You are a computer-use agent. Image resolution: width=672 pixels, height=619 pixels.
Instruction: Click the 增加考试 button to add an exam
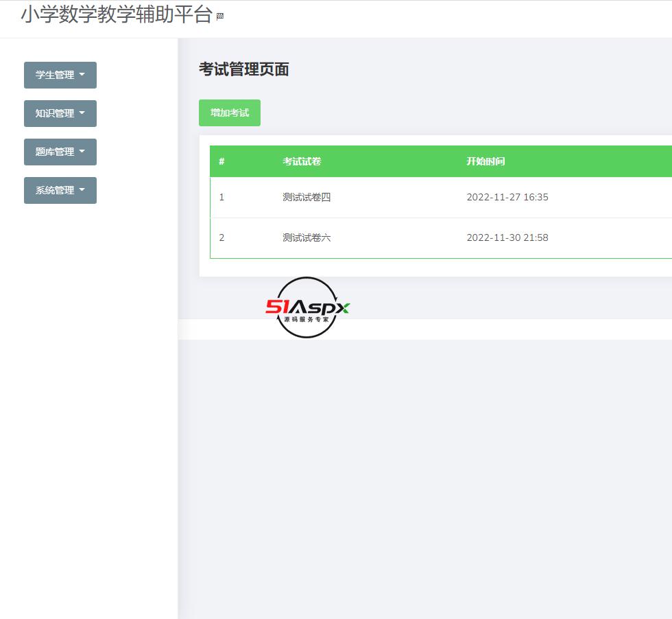point(229,113)
